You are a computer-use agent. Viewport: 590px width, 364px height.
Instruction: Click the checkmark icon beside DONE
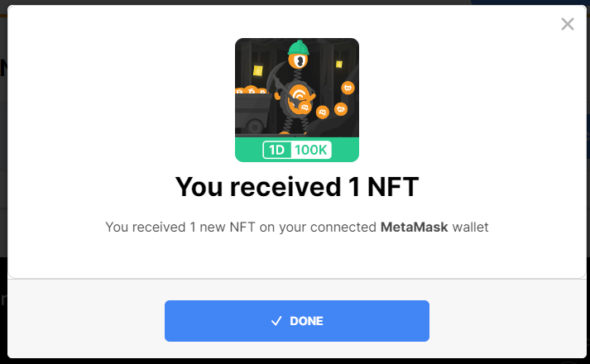[276, 321]
